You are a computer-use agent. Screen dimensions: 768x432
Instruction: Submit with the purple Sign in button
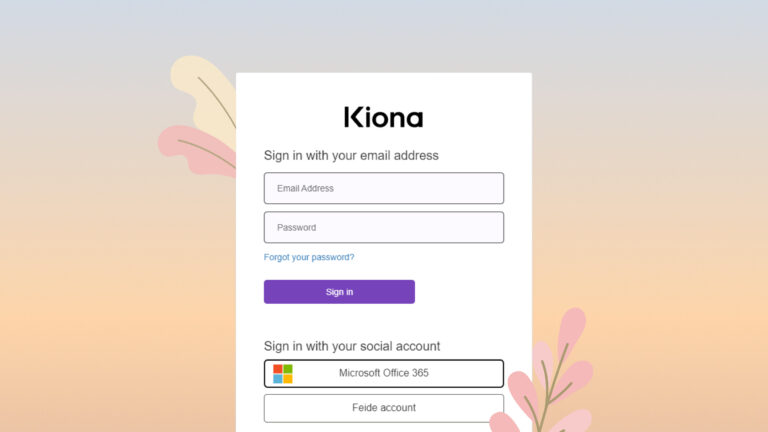coord(339,292)
